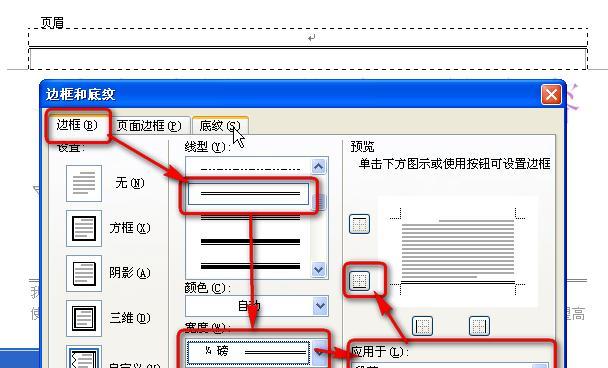Image resolution: width=608 pixels, height=368 pixels.
Task: Switch to the 页面边框 tab
Action: 149,126
